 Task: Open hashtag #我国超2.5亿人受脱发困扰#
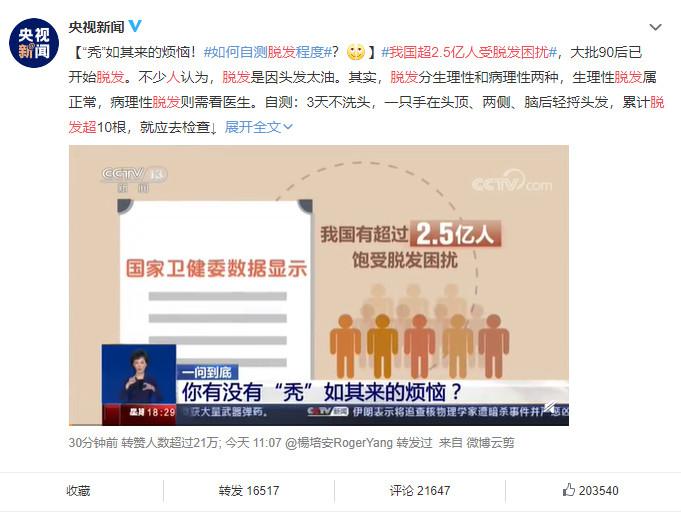coord(469,52)
